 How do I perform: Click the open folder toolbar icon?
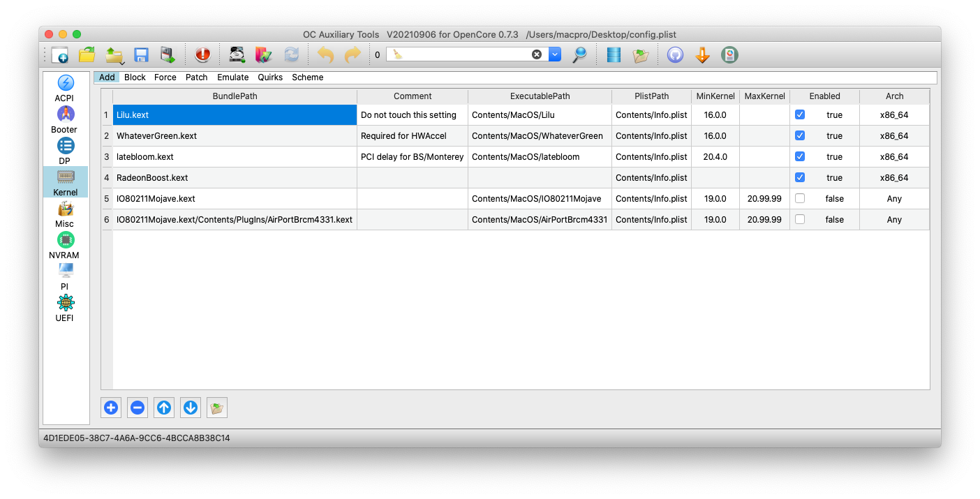(87, 54)
